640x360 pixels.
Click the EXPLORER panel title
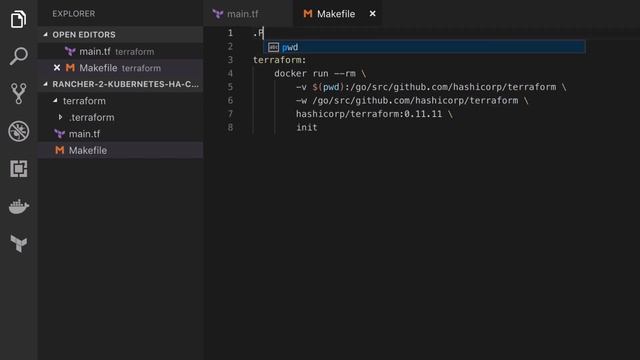73,14
